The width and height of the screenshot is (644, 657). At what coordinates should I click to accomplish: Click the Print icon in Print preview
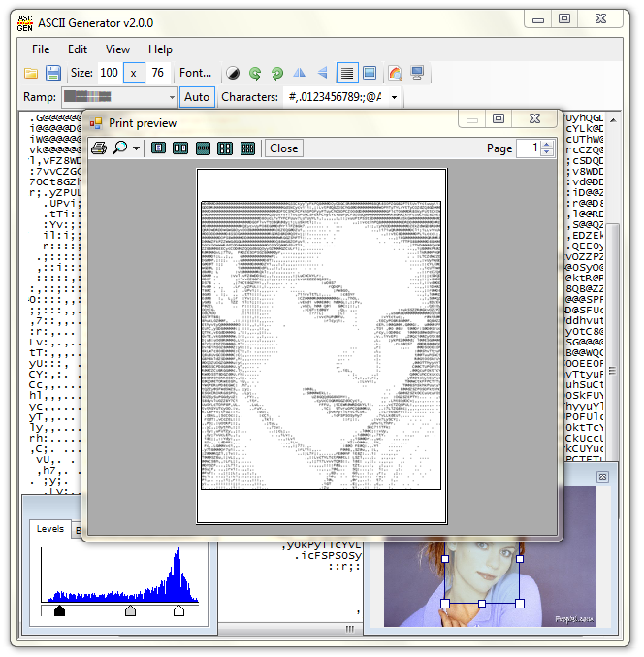click(98, 148)
